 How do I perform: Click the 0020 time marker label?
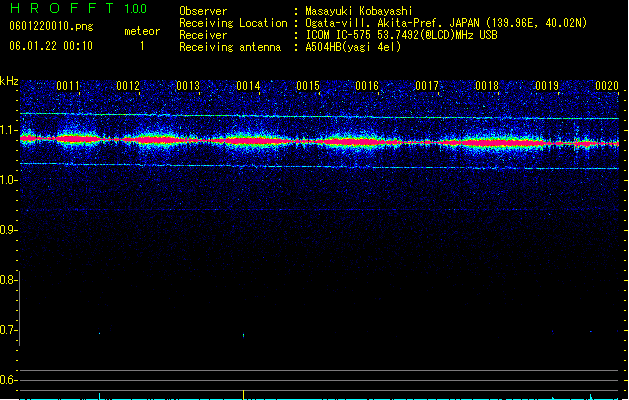click(x=607, y=86)
